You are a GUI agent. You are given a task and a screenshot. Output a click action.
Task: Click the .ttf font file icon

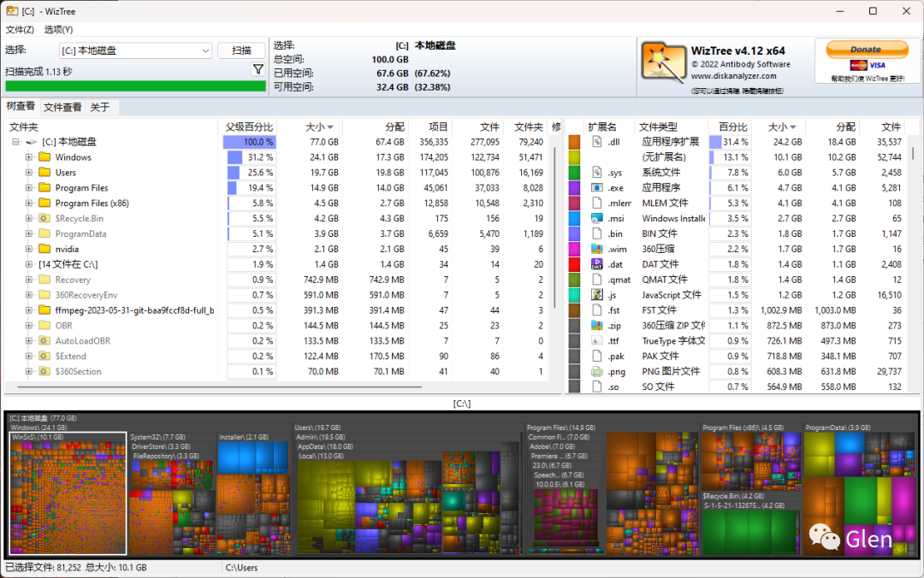point(597,340)
